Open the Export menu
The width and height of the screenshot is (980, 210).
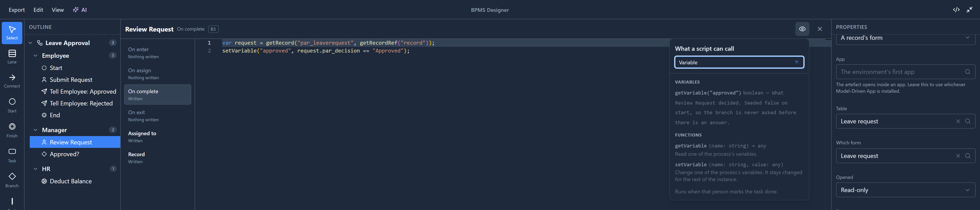17,10
